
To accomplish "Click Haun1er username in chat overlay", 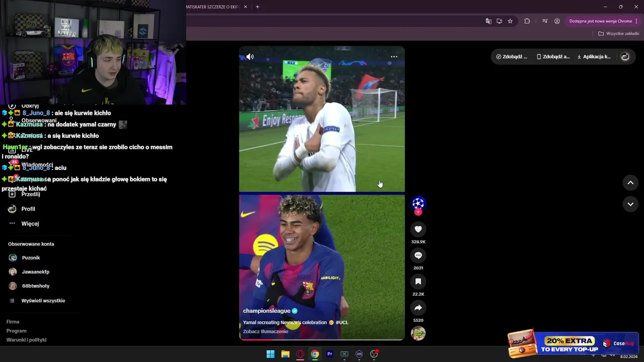I will coord(16,147).
